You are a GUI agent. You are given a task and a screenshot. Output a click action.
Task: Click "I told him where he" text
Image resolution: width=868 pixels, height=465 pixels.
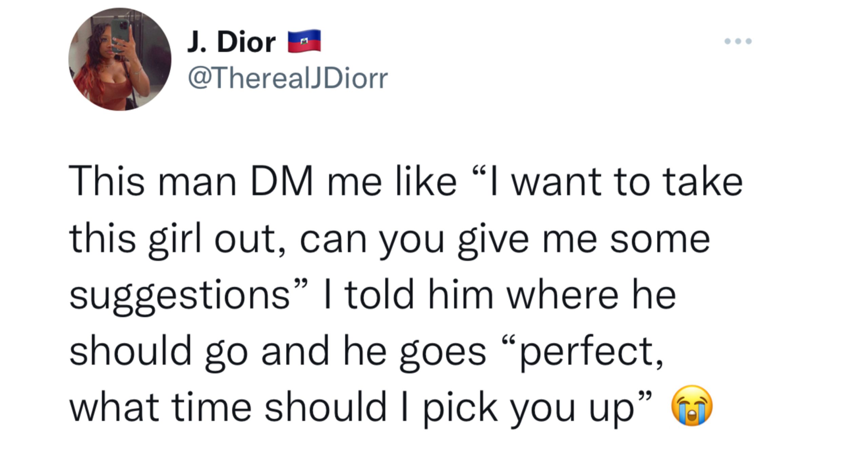tap(500, 294)
